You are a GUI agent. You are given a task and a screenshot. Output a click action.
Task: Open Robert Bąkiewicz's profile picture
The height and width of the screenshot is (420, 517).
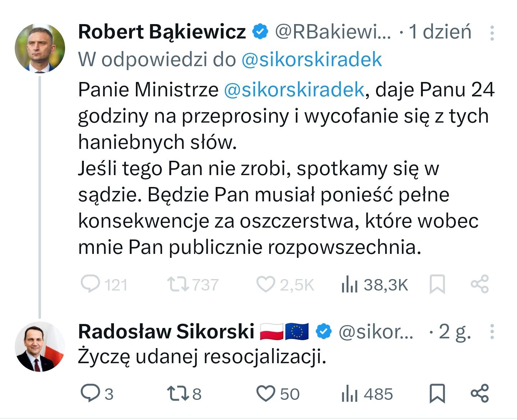40,48
